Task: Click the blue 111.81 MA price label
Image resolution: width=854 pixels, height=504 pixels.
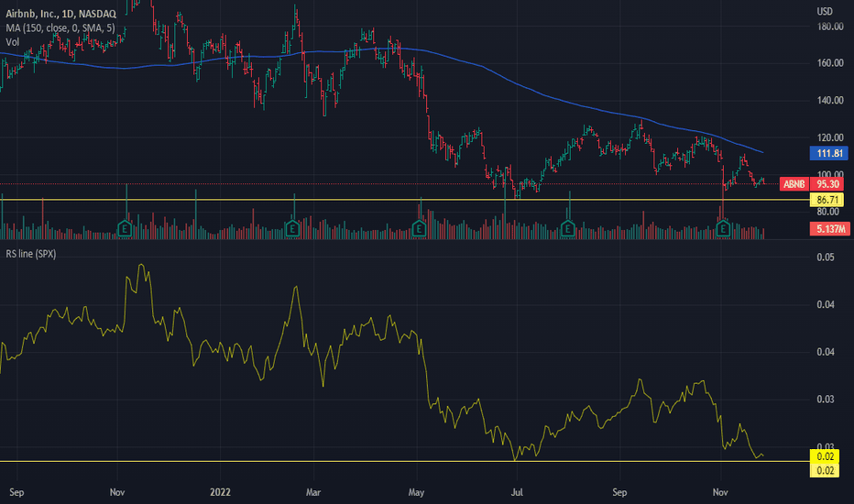Action: point(829,153)
